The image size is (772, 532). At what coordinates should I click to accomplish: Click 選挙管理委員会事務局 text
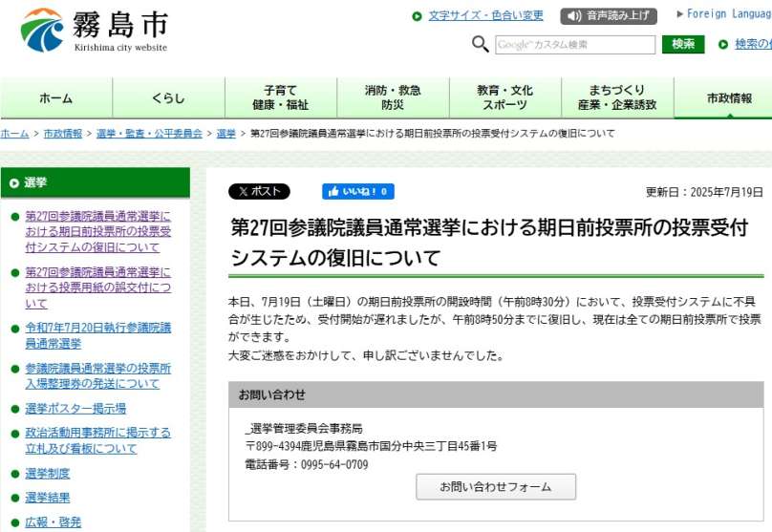click(306, 429)
